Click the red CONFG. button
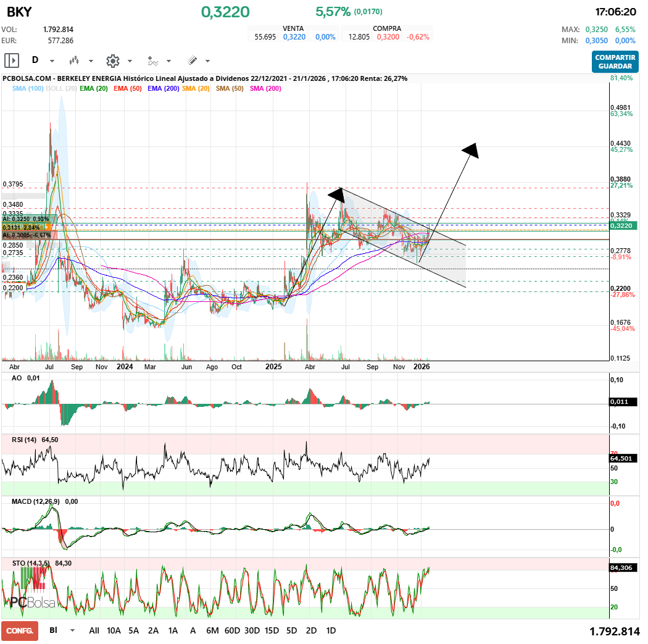Image resolution: width=648 pixels, height=644 pixels. pyautogui.click(x=20, y=631)
